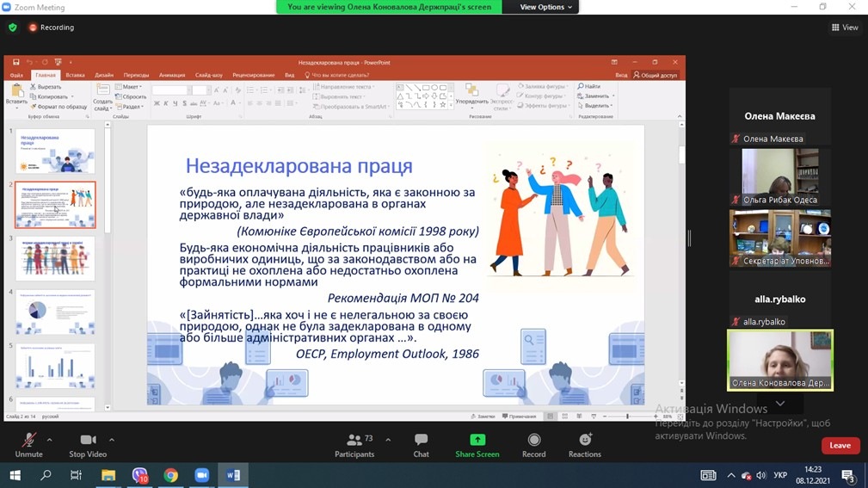
Task: Click the Chrome icon in the taskbar
Action: (x=171, y=475)
